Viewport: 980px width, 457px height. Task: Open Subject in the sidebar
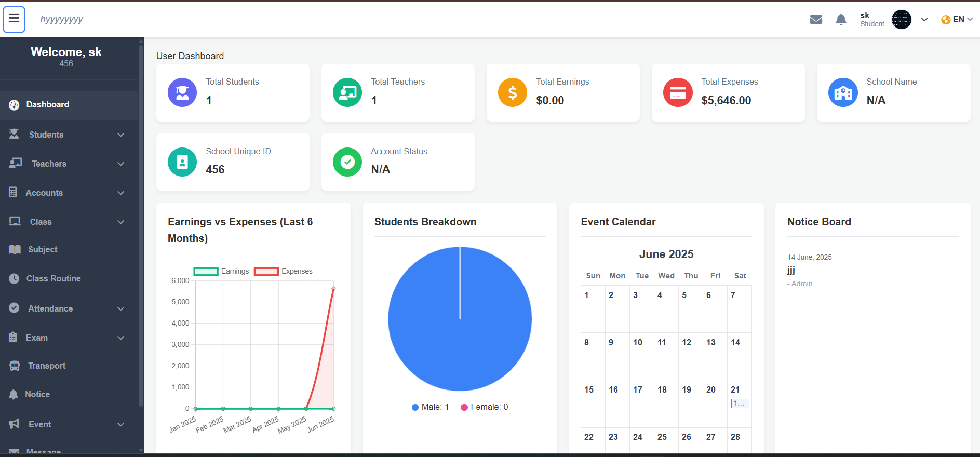[x=69, y=250]
